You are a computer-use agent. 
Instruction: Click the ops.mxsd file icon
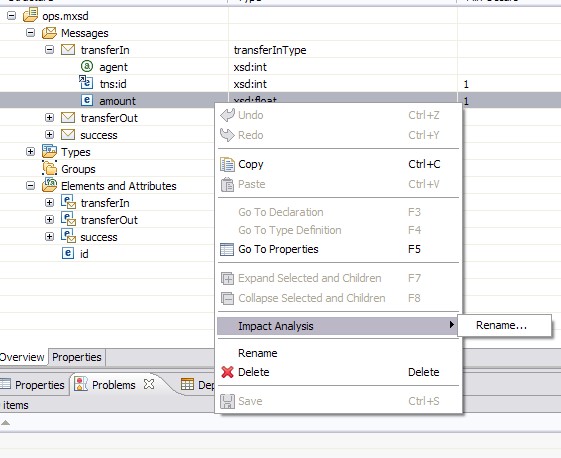tap(30, 15)
